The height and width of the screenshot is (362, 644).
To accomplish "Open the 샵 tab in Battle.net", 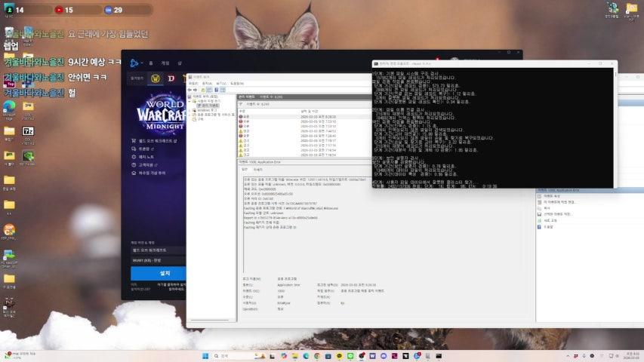I will tap(178, 63).
